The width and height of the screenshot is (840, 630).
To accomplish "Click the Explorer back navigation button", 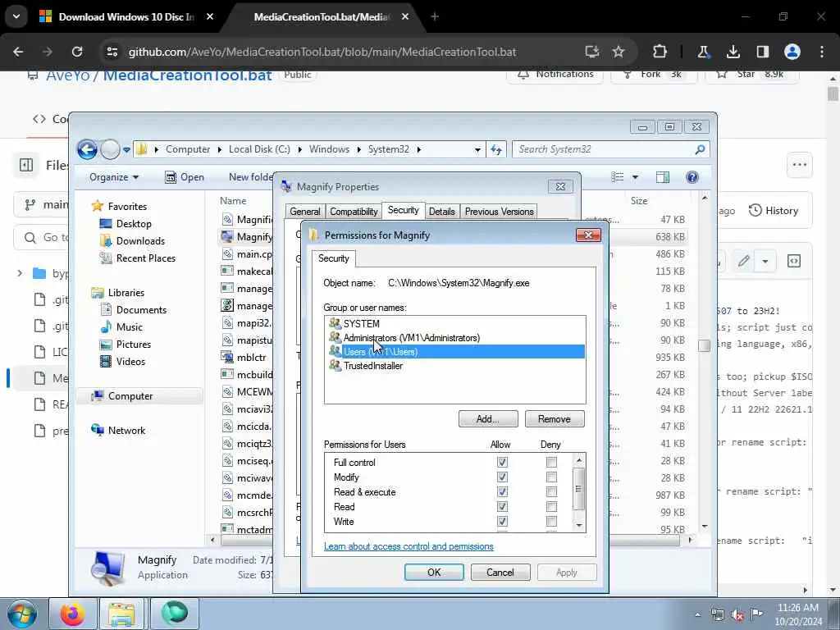I will click(87, 149).
